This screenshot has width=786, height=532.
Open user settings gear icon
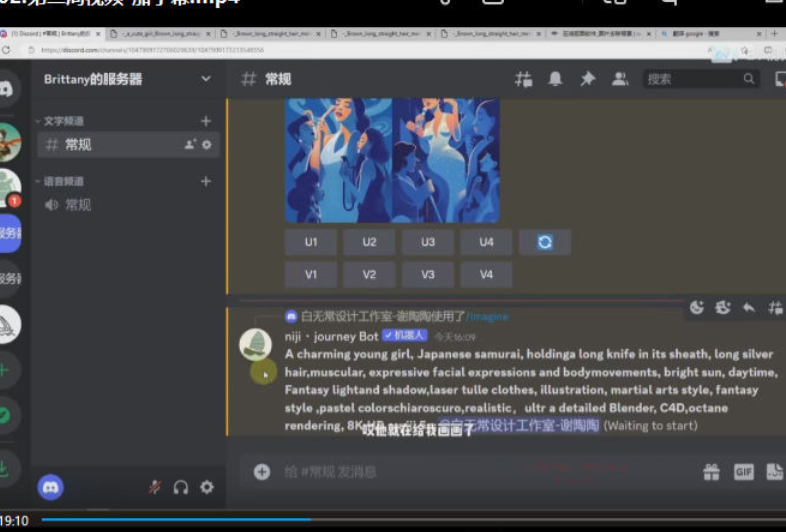[x=207, y=487]
